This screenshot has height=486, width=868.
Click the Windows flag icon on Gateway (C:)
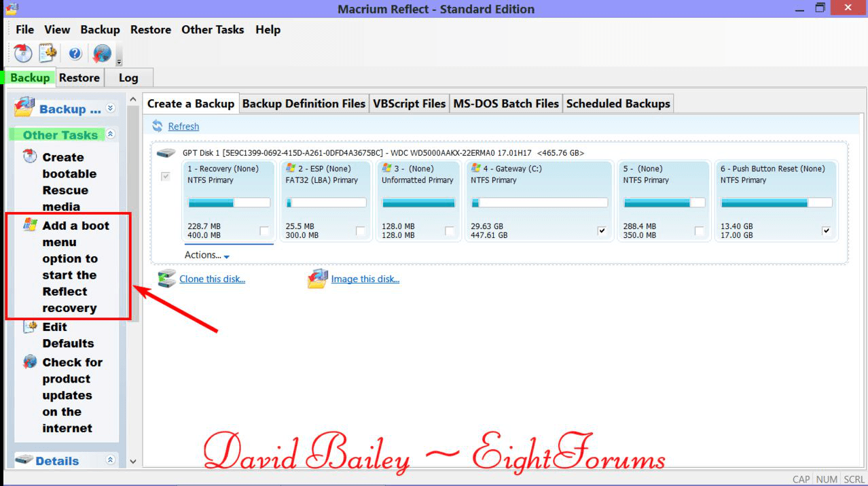tap(475, 168)
